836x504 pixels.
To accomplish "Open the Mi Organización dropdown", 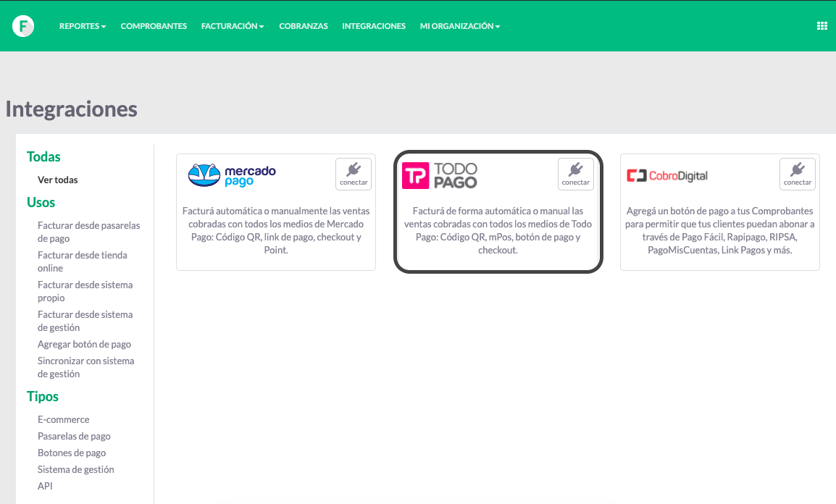I will coord(460,26).
